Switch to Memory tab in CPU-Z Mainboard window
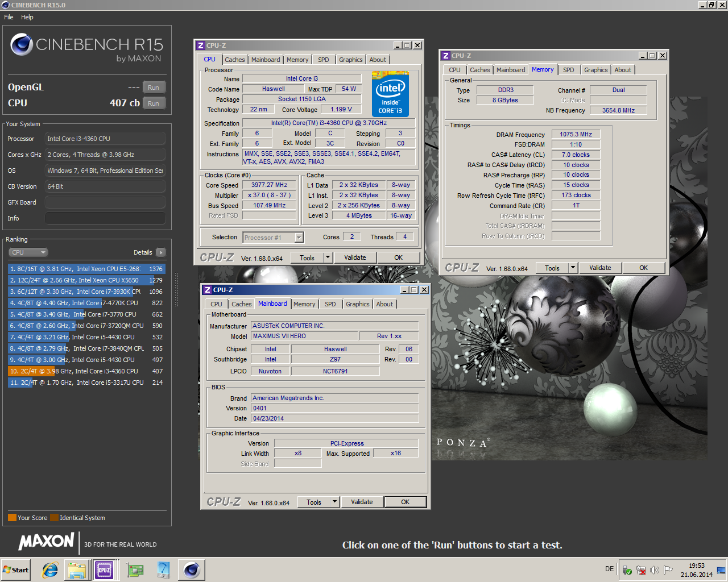The height and width of the screenshot is (582, 728). 304,304
